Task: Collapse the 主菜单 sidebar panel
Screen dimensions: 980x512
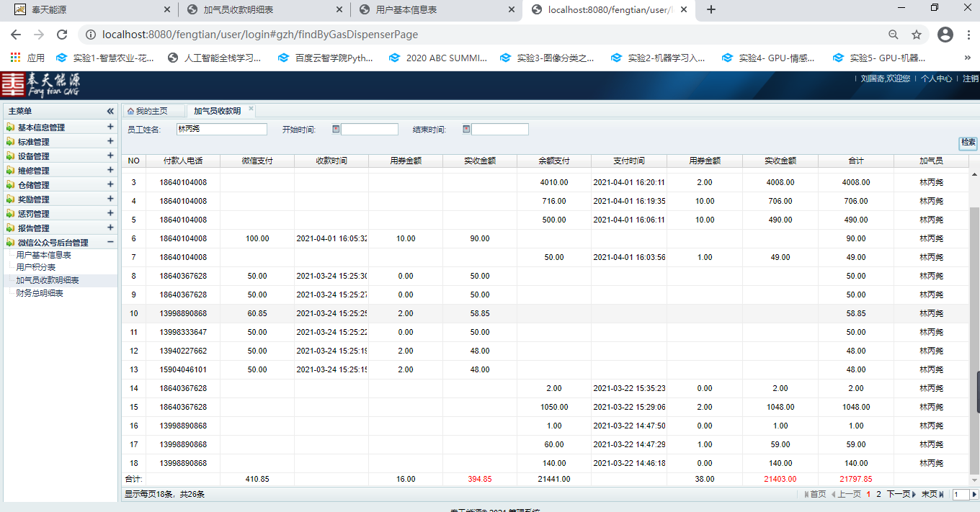Action: tap(110, 111)
